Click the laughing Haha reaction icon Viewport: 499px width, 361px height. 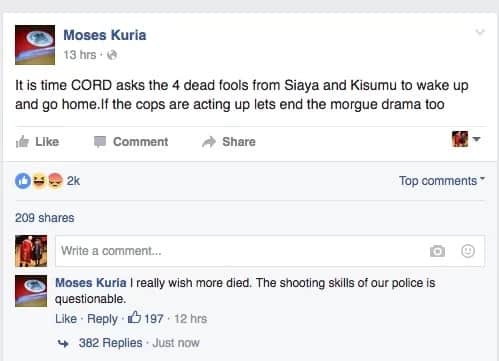[x=39, y=181]
